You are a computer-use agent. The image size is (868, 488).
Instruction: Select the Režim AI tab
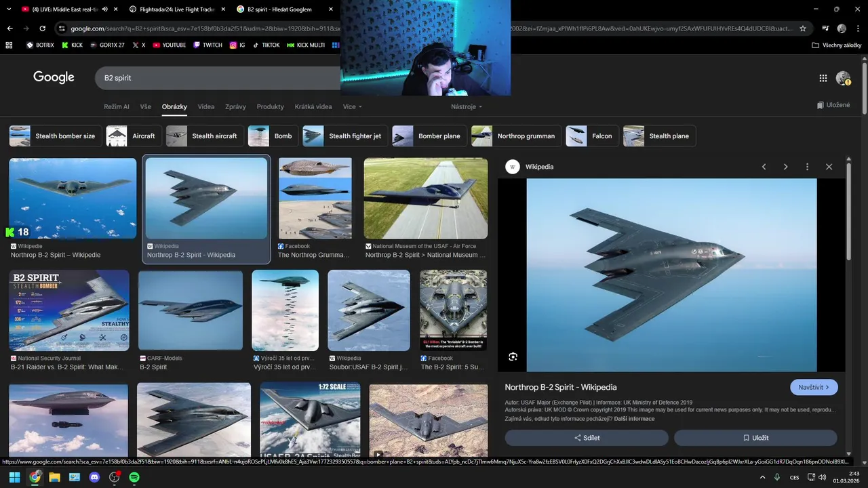(117, 107)
